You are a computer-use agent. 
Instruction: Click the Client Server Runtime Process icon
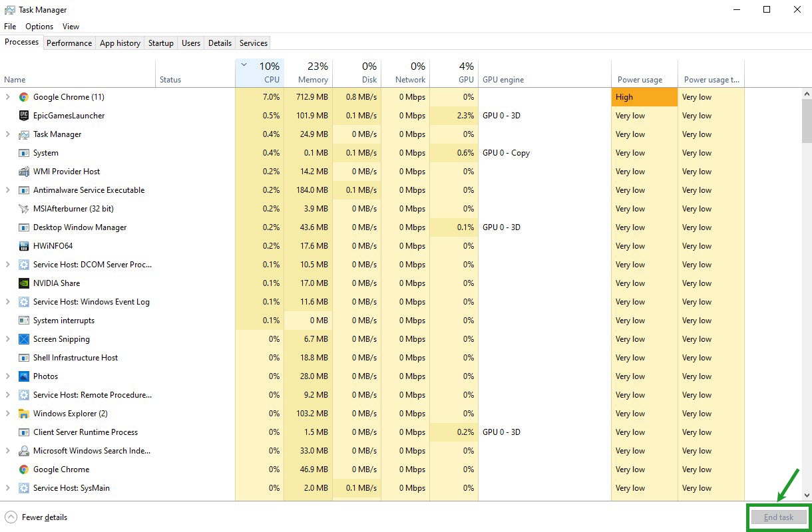(24, 432)
